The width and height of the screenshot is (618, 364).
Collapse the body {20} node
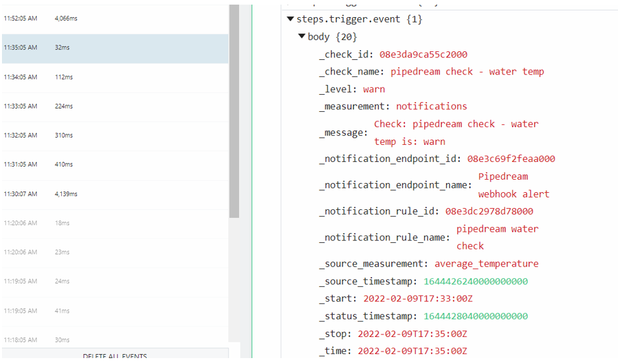click(x=302, y=36)
